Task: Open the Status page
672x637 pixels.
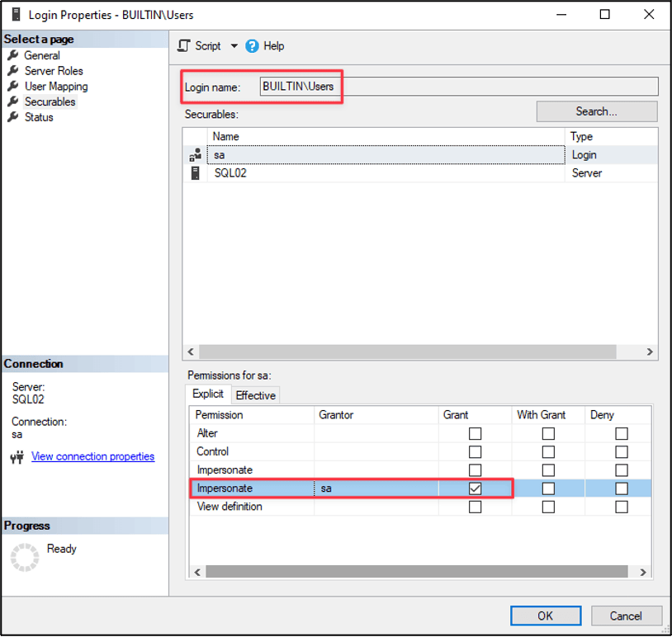Action: pyautogui.click(x=39, y=117)
